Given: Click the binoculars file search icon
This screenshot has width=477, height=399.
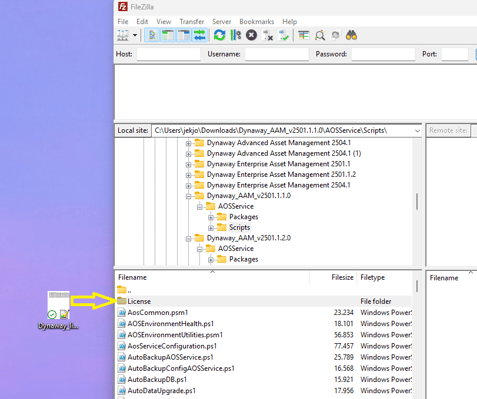Looking at the screenshot, I should click(351, 35).
